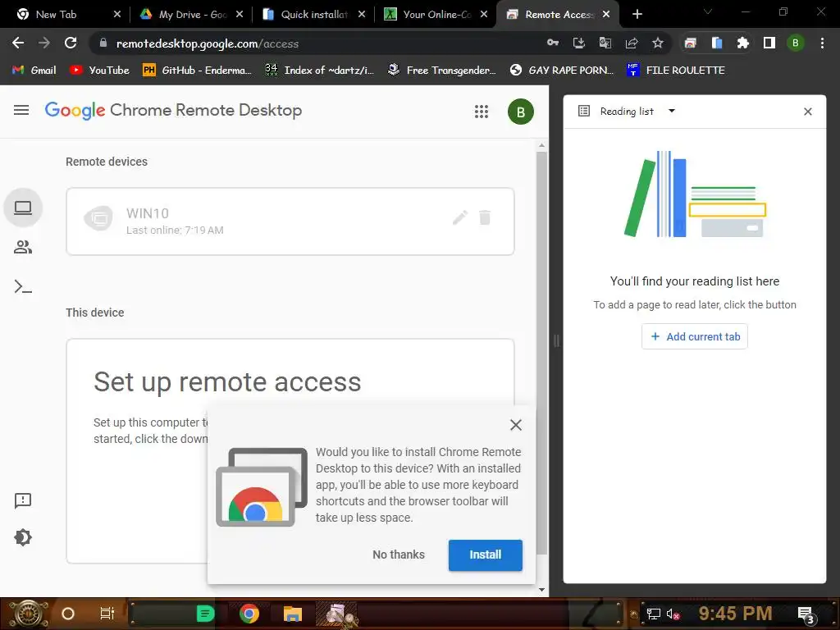Open the YouTube bookmark
Screen dimensions: 840x630
[x=99, y=71]
